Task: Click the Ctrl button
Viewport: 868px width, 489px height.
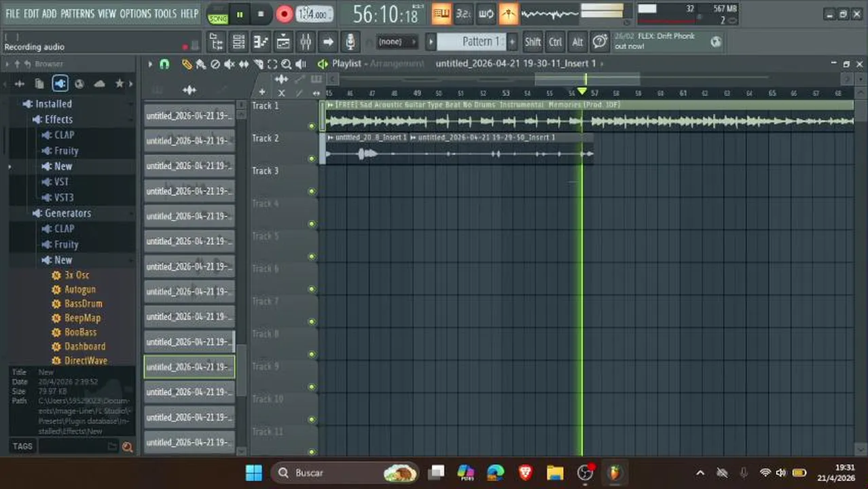Action: 556,42
